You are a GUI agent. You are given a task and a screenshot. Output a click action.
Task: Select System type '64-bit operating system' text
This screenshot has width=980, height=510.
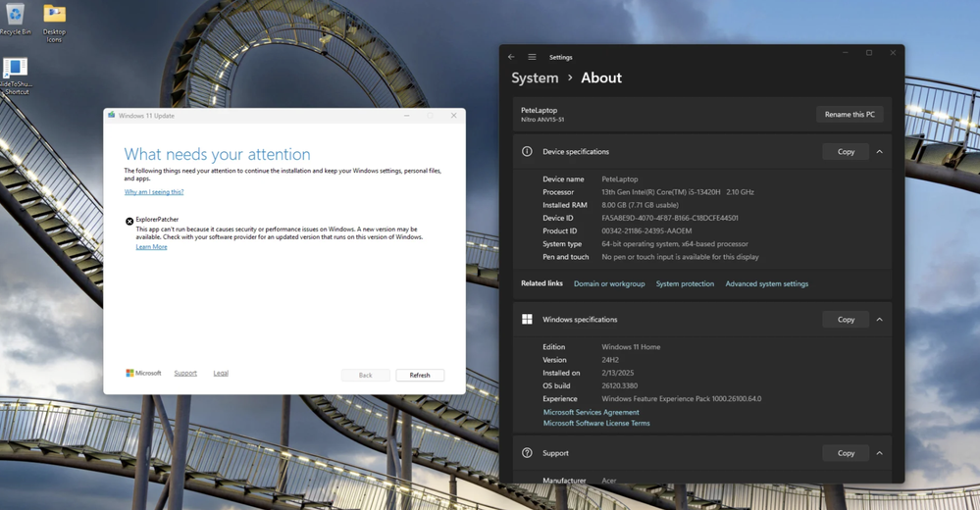[675, 244]
